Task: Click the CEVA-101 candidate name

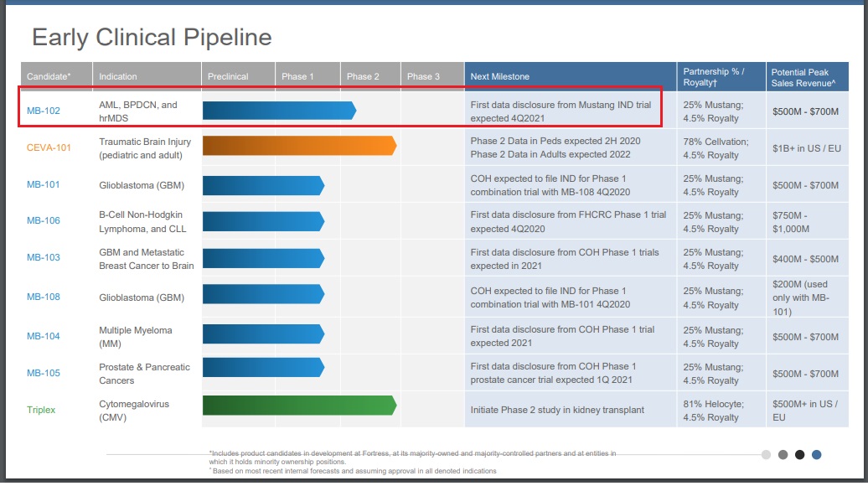Action: pyautogui.click(x=49, y=147)
